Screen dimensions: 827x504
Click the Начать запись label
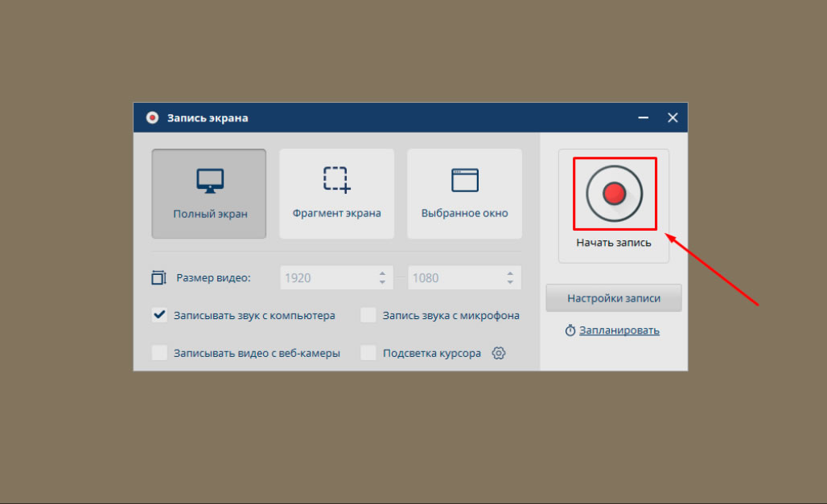tap(613, 243)
